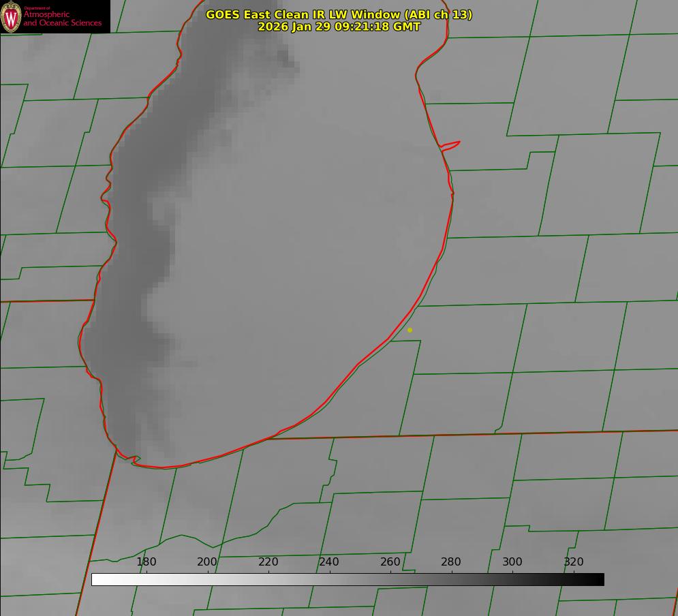This screenshot has width=678, height=616.
Task: Click the "and Oceanic Sciences" text in the logo
Action: coord(62,23)
